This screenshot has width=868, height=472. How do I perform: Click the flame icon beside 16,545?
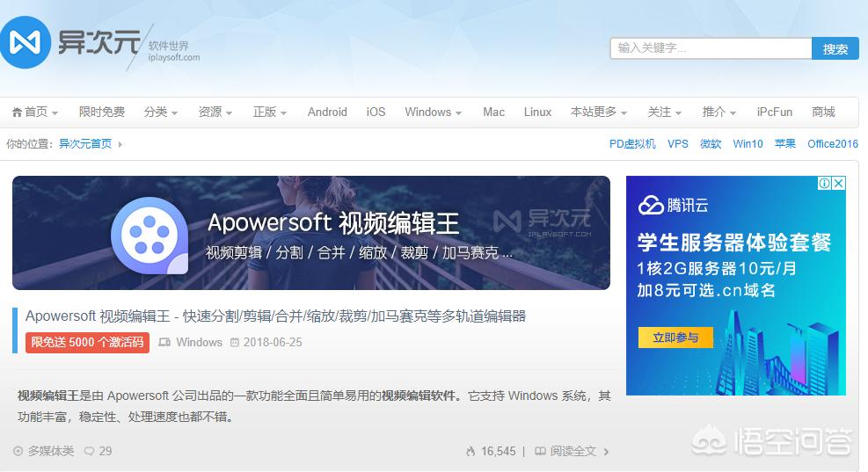(x=470, y=452)
